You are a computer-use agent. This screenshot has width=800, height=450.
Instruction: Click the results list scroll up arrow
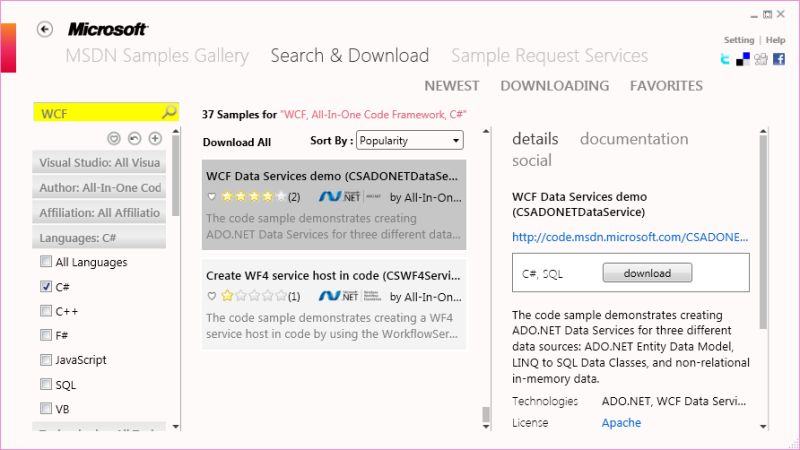486,132
